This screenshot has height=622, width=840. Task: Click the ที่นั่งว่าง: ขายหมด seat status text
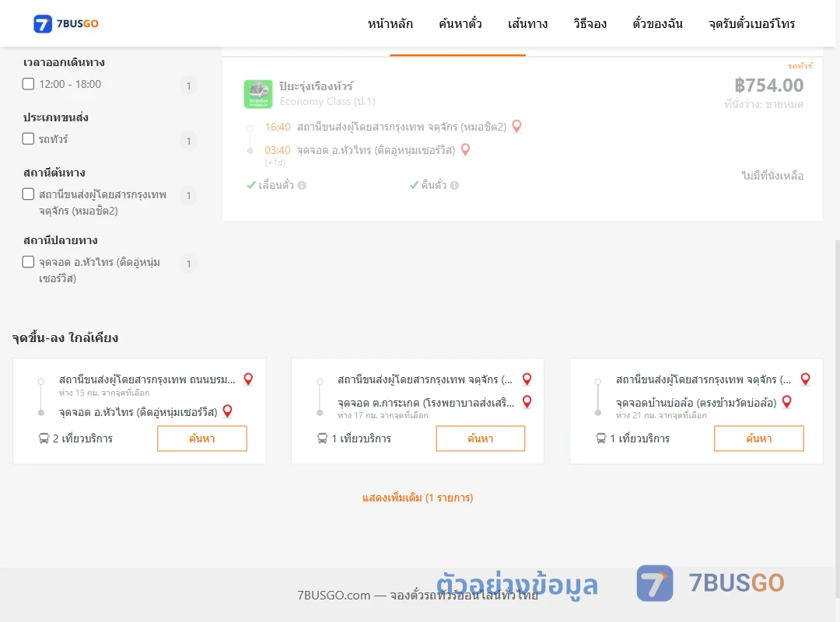(x=764, y=104)
